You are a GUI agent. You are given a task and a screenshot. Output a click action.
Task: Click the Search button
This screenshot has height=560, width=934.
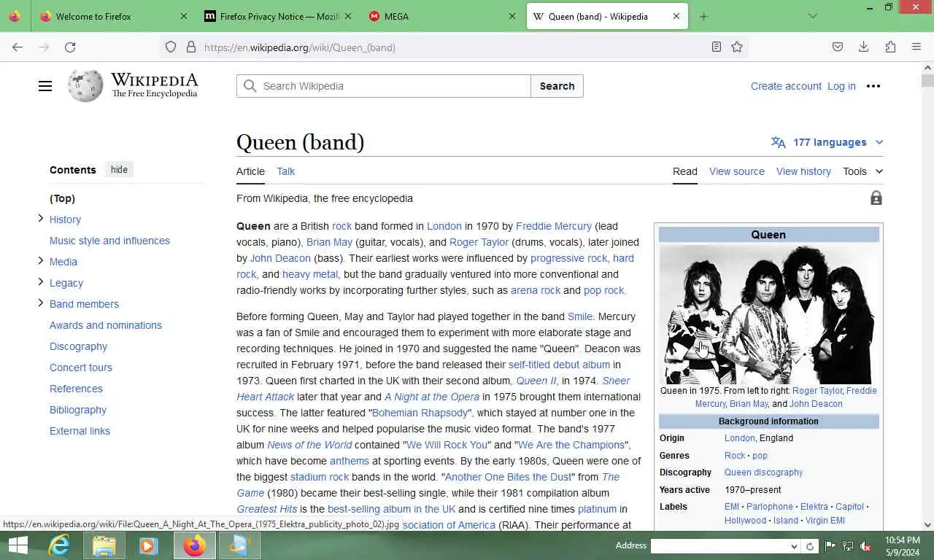[x=557, y=86]
